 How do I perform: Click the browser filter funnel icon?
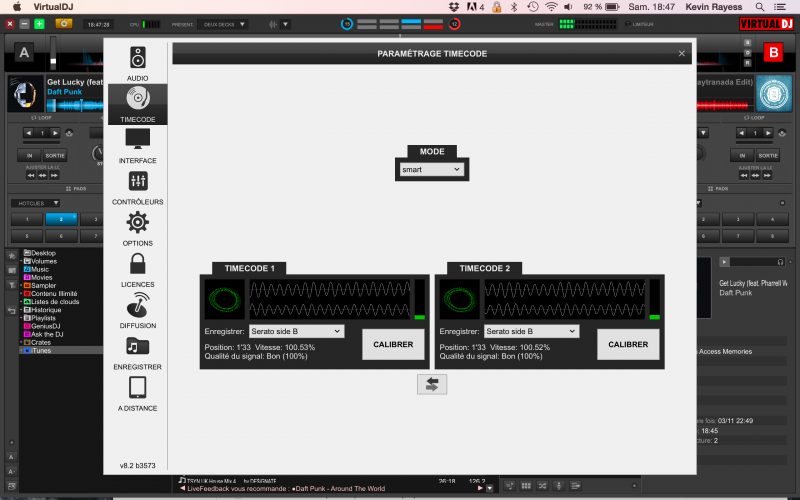[x=12, y=285]
